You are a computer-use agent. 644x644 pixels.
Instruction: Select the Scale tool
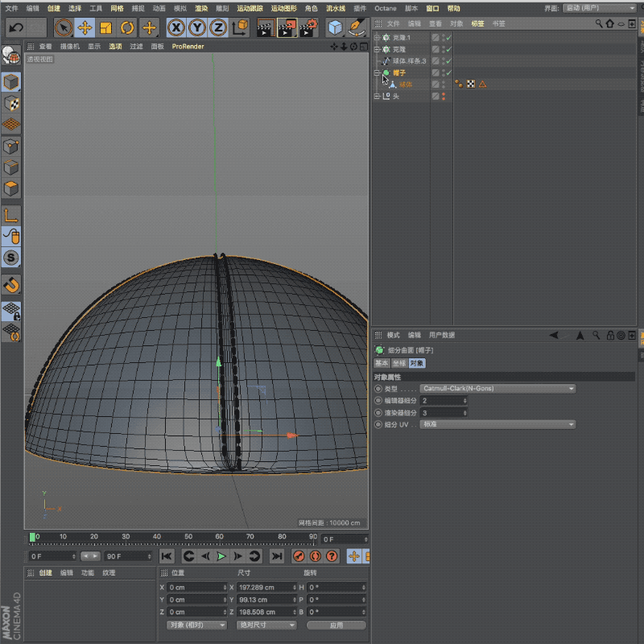[105, 28]
